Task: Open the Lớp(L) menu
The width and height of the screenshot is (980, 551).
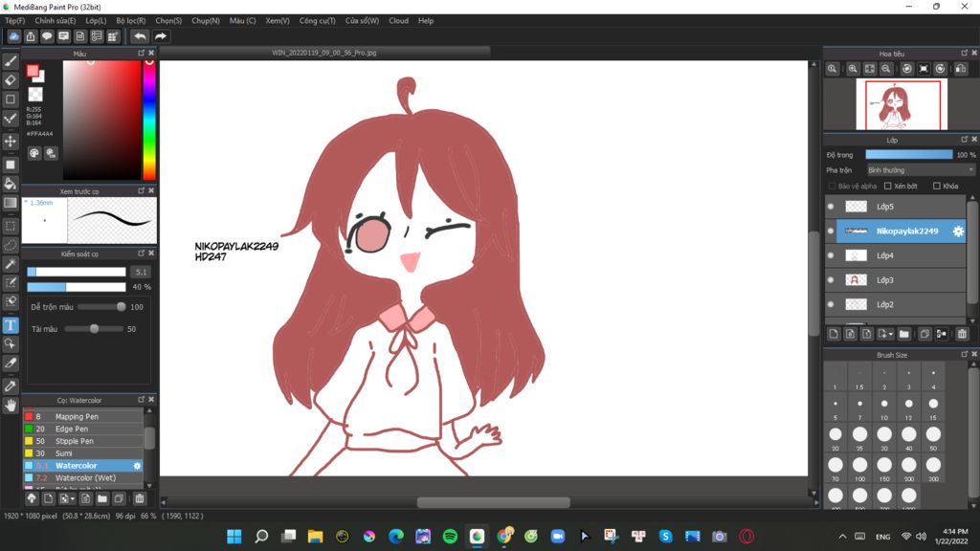Action: pyautogui.click(x=96, y=21)
